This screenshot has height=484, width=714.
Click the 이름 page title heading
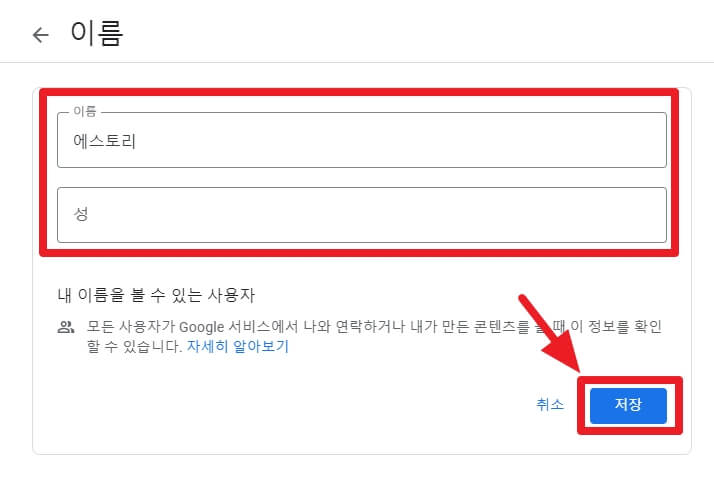[x=97, y=33]
